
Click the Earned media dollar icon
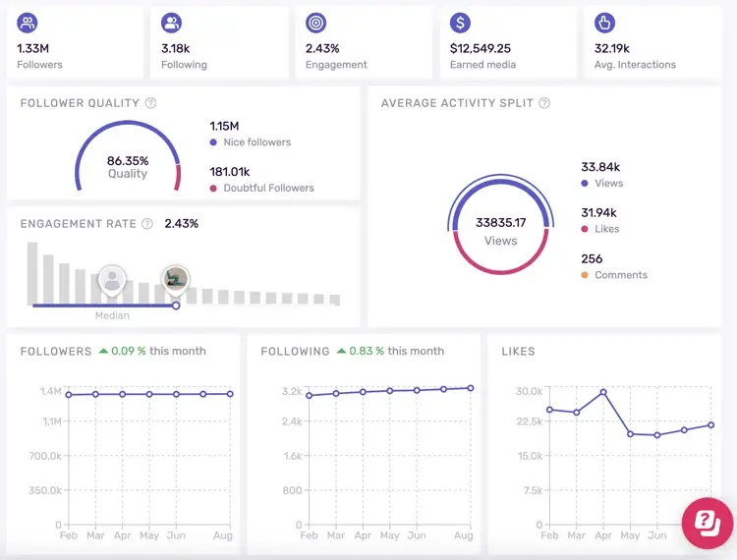461,23
